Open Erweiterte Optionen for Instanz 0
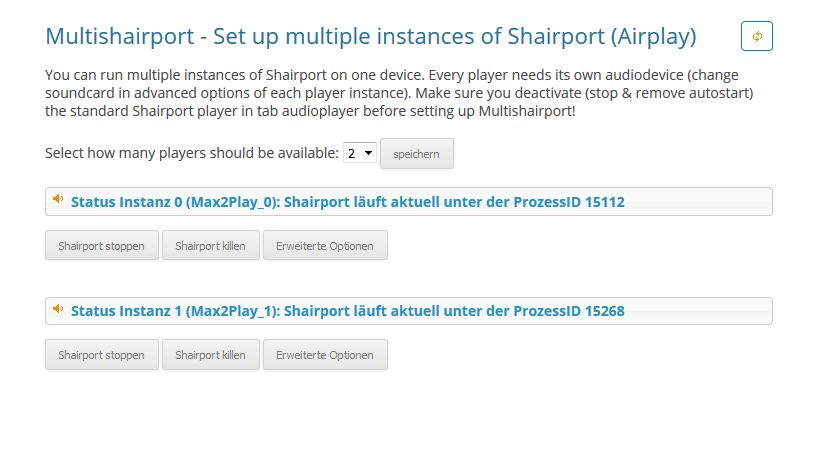The image size is (818, 460). 325,246
